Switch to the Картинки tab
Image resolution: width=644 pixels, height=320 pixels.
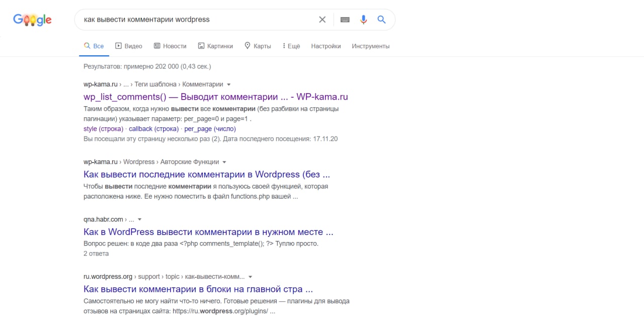click(x=215, y=46)
